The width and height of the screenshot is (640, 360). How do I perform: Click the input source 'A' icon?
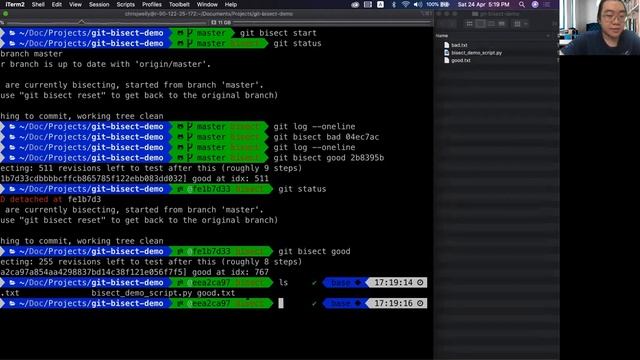coord(380,4)
